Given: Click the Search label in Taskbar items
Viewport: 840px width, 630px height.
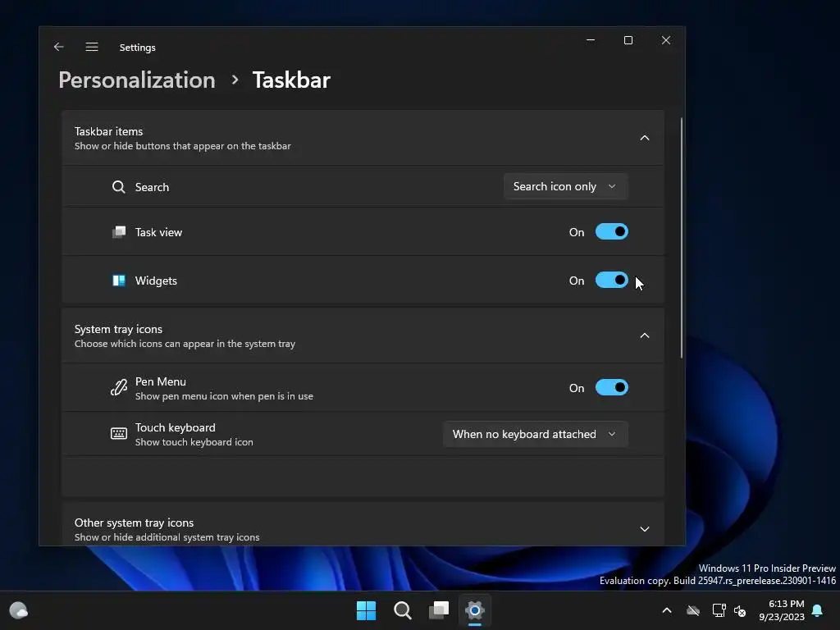Looking at the screenshot, I should (152, 187).
